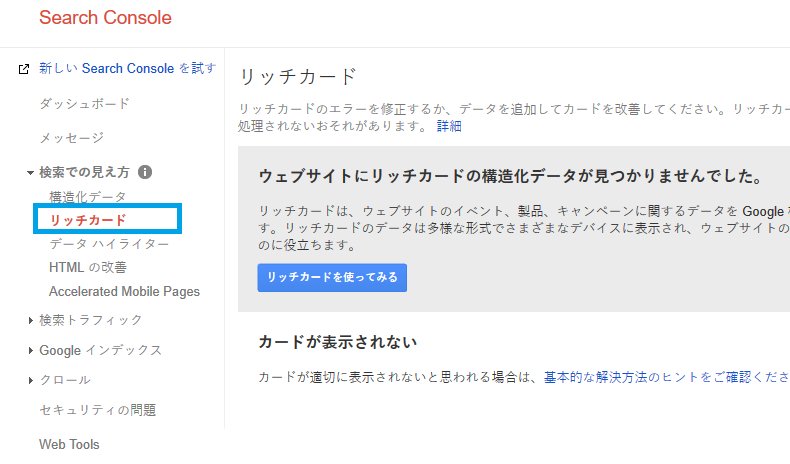The height and width of the screenshot is (464, 790).
Task: Select リッチカード sidebar item
Action: pos(88,220)
